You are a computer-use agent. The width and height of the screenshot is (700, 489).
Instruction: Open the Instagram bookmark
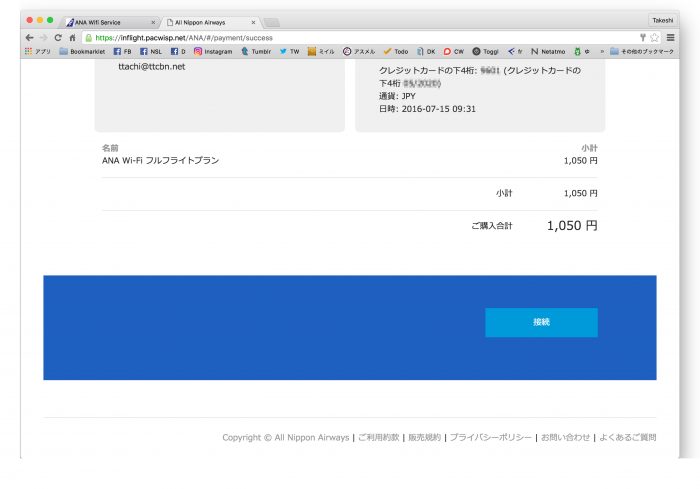(213, 51)
